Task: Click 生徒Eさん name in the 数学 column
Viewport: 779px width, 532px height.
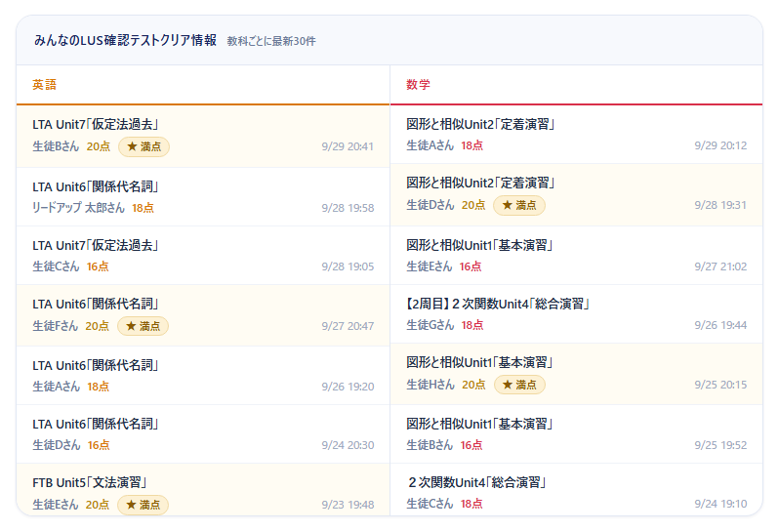Action: click(x=430, y=266)
